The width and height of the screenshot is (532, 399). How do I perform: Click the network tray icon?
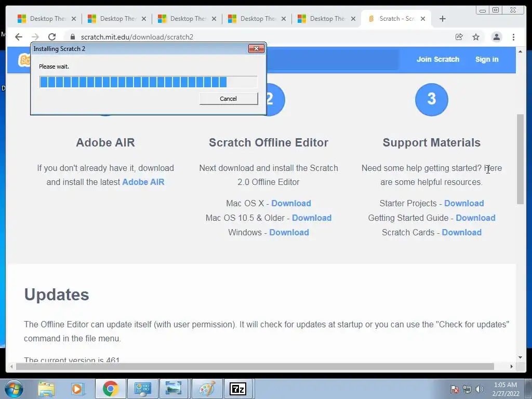point(467,389)
